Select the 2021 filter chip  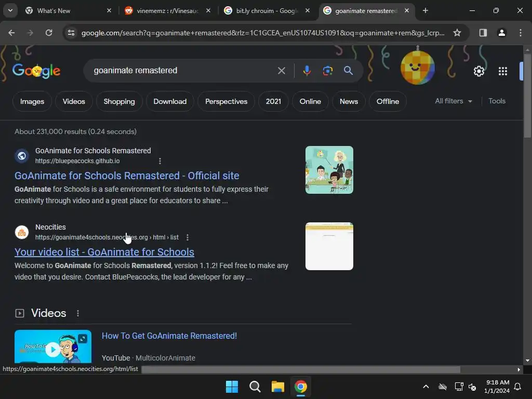pos(273,101)
